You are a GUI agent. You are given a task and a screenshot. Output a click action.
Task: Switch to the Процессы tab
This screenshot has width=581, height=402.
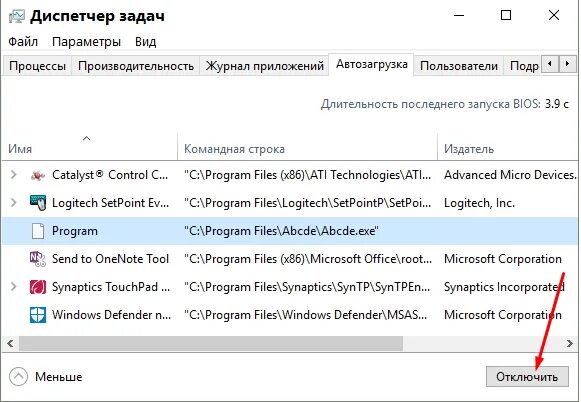37,66
